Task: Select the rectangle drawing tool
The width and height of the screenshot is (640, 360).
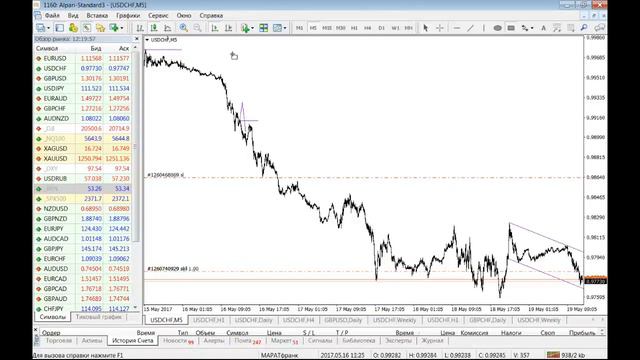Action: click(x=511, y=28)
